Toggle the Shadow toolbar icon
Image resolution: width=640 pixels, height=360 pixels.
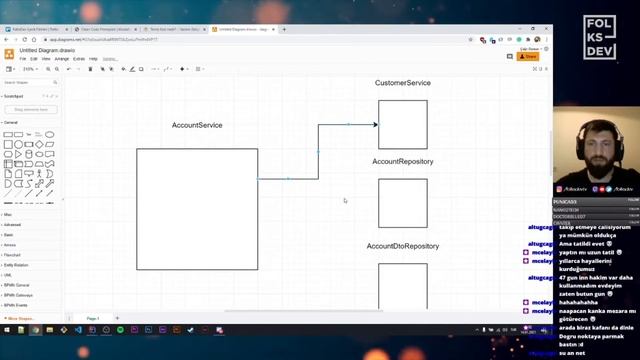tap(141, 69)
